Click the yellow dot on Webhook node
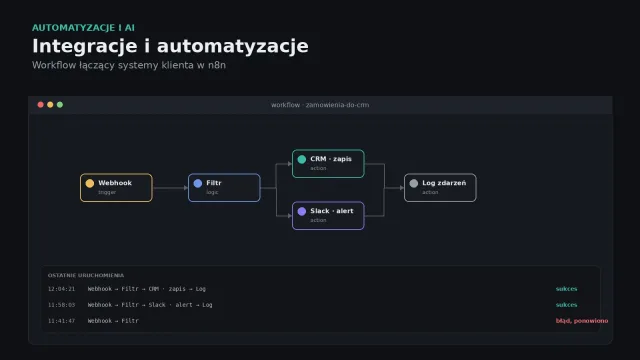640x360 pixels. (x=90, y=183)
